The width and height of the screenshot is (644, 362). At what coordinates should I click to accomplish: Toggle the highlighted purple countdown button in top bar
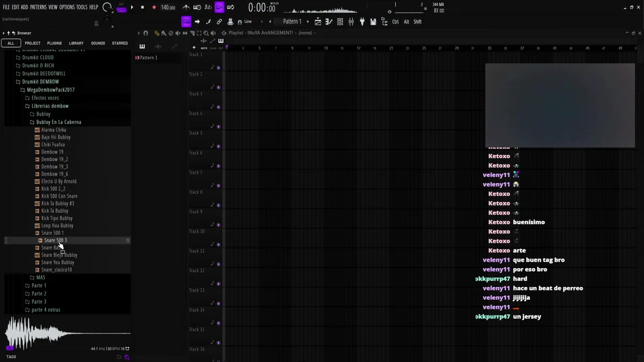tap(219, 7)
